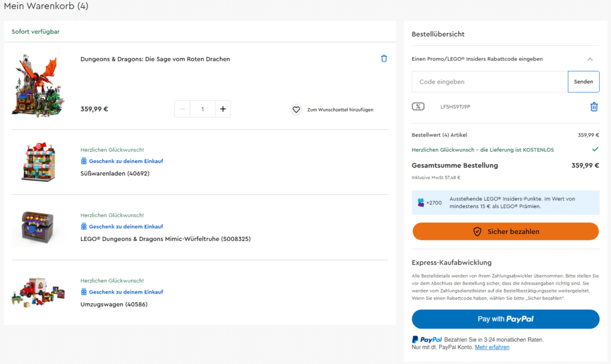Click the Ausstehende LEGO Insiders-Punkte notice text
This screenshot has height=364, width=611.
512,203
